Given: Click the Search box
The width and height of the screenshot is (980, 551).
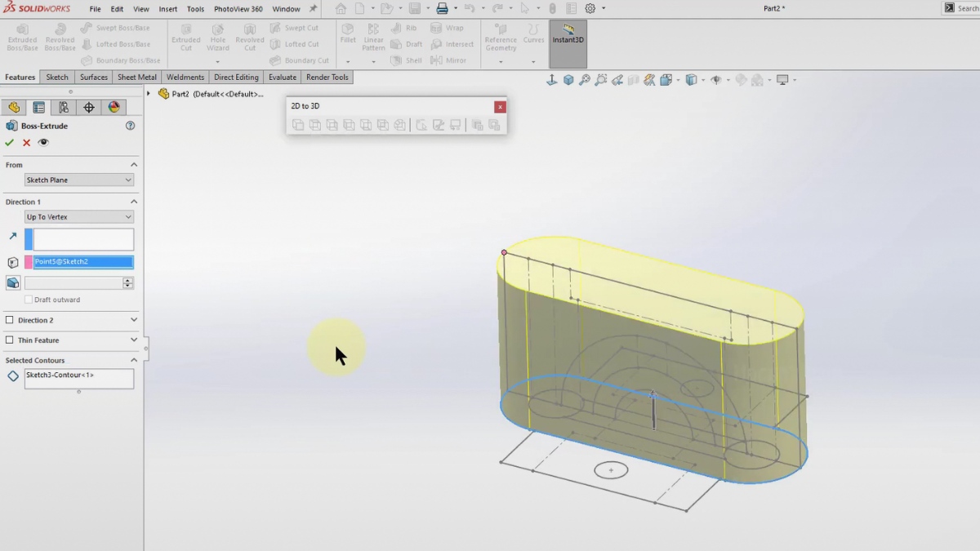Looking at the screenshot, I should tap(961, 8).
